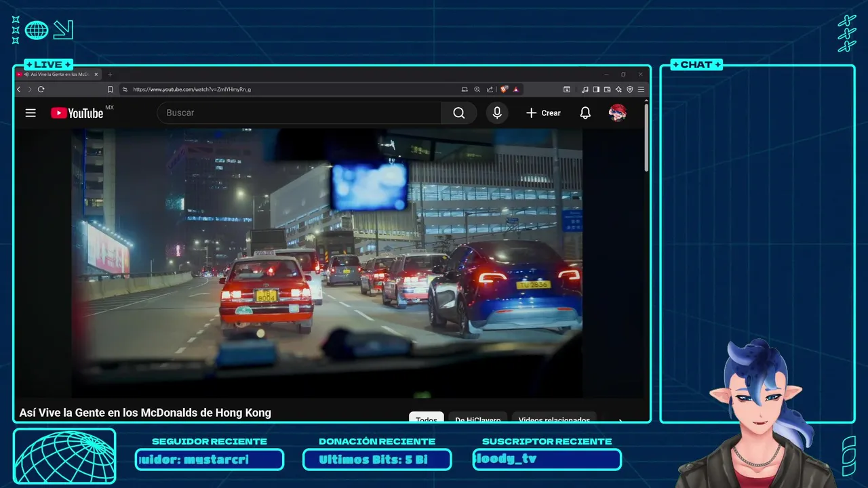The image size is (868, 488).
Task: Select the 'Así Vive la Gente en los McD' tab
Action: pyautogui.click(x=59, y=75)
